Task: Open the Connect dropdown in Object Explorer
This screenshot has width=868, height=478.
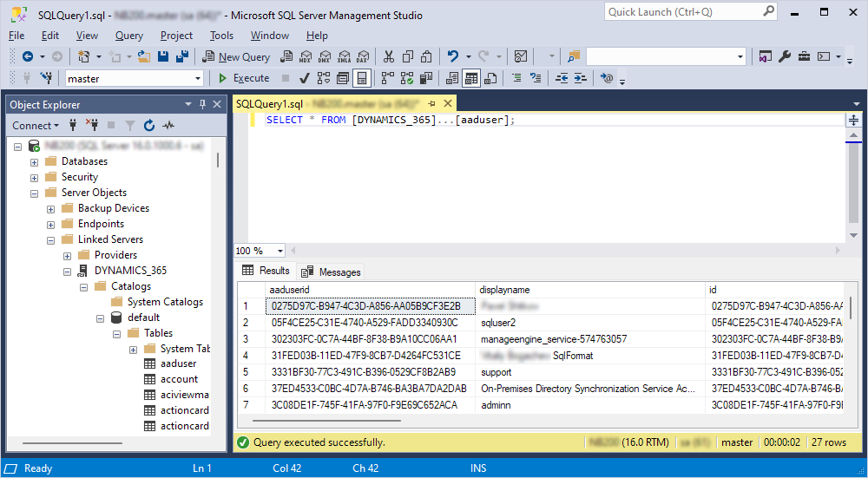Action: 36,126
